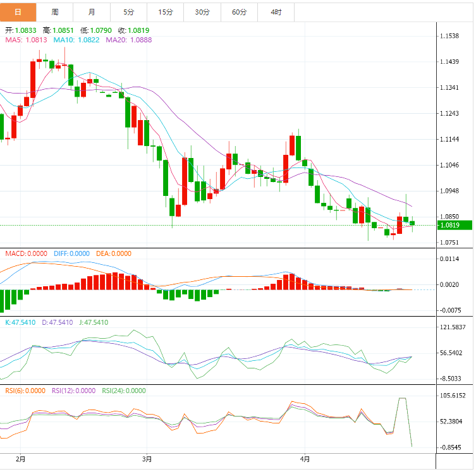This screenshot has height=474, width=476.
Task: Click the DIFF:0.0000 indicator label
Action: click(71, 253)
